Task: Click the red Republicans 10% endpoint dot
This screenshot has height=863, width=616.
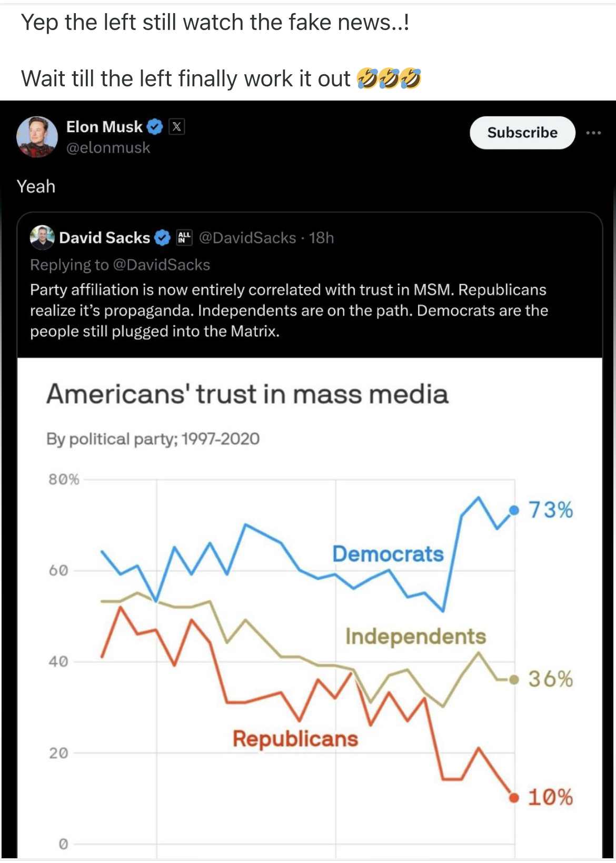Action: [514, 798]
